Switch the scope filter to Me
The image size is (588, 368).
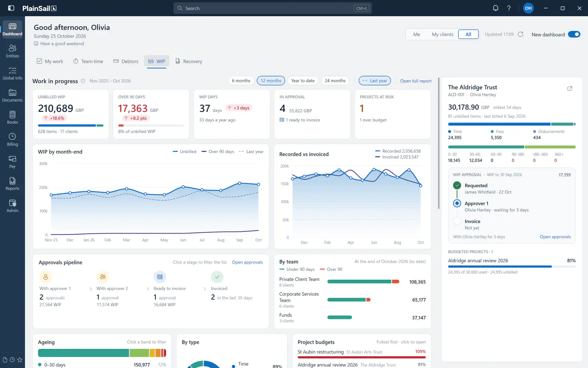(x=417, y=34)
